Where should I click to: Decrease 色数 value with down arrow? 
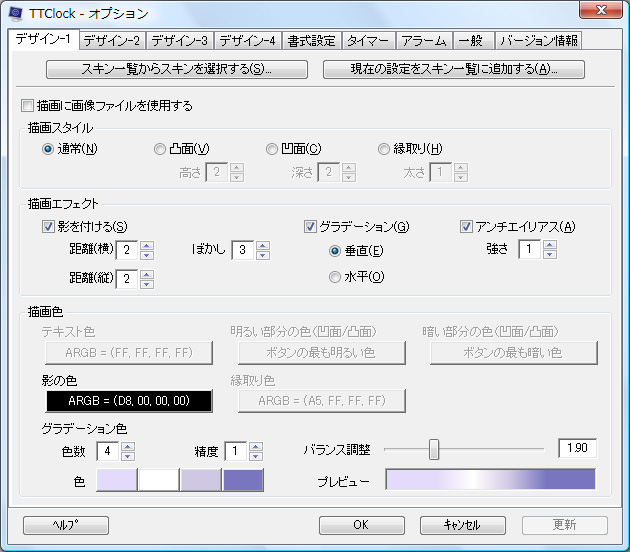click(128, 456)
